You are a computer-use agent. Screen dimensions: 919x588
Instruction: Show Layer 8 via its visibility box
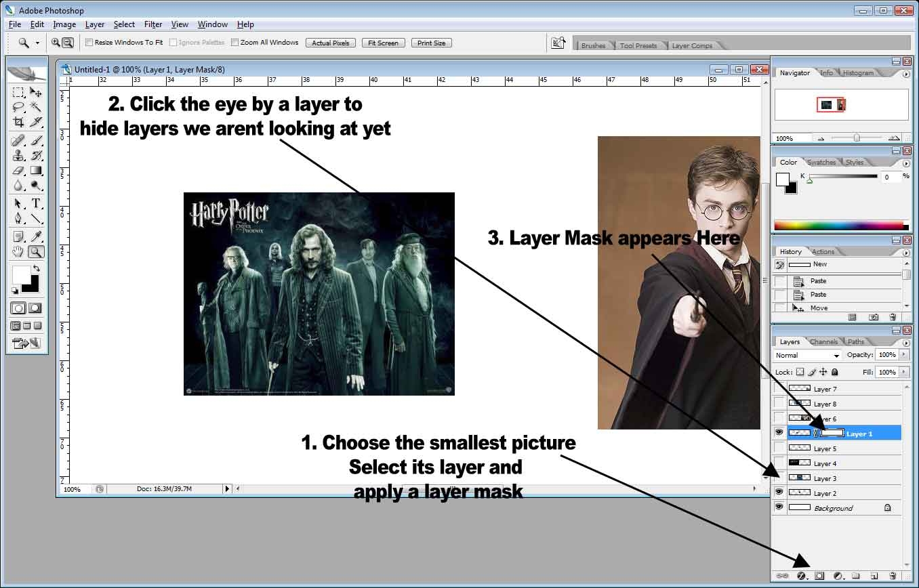(x=779, y=403)
